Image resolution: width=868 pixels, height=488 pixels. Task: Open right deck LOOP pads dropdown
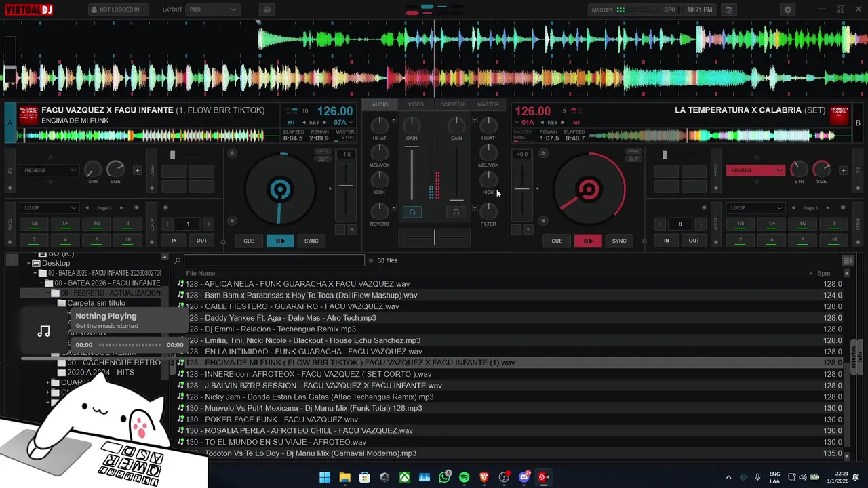(755, 208)
